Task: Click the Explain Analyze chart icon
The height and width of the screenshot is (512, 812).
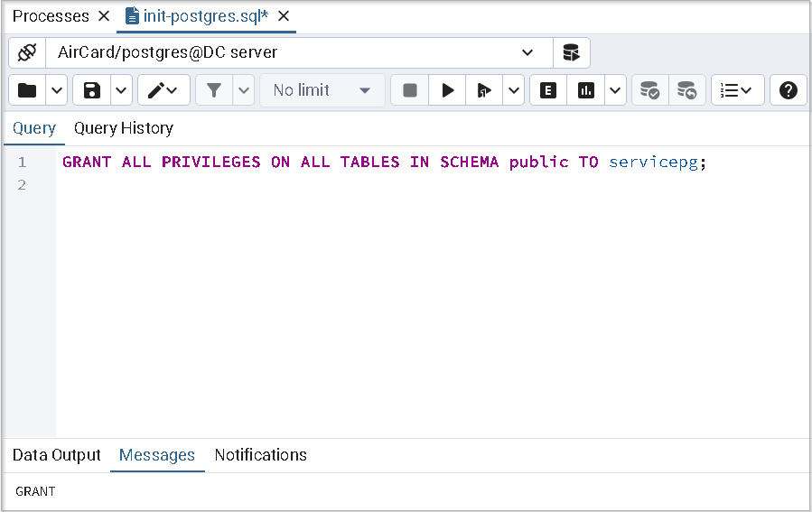Action: tap(586, 90)
